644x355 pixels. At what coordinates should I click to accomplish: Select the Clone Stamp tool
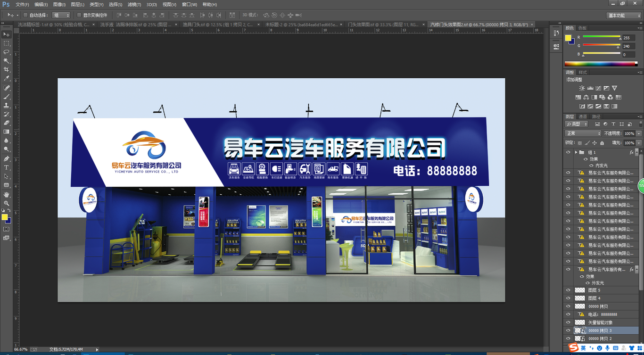[x=6, y=106]
